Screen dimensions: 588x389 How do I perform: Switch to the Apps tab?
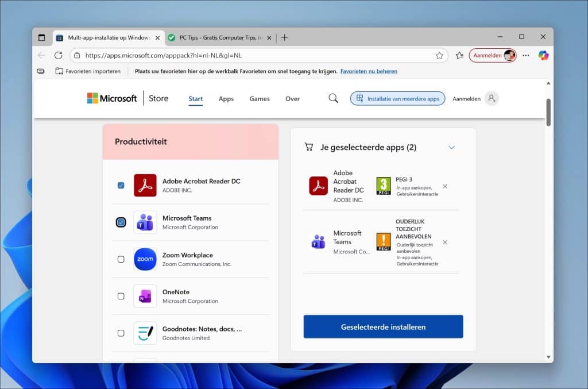pos(226,98)
